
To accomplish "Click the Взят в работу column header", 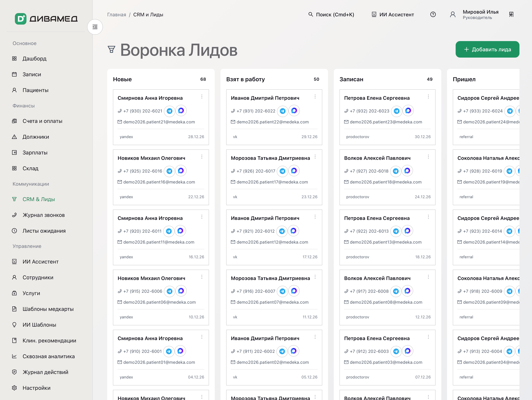I will coord(245,79).
